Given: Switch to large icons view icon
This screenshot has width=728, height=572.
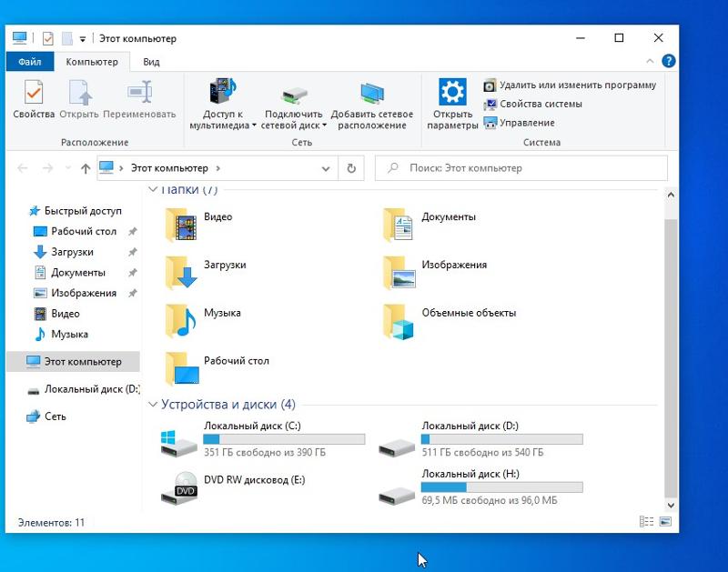Looking at the screenshot, I should 665,522.
